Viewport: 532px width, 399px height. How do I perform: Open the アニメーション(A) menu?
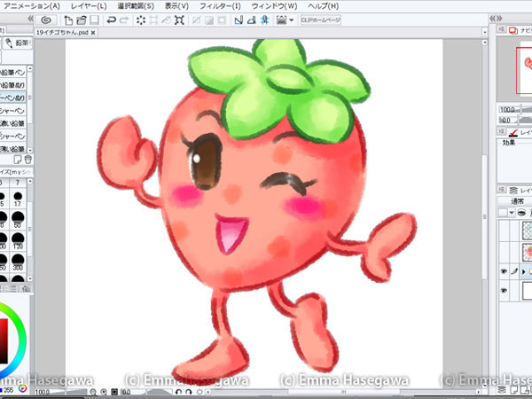(x=32, y=6)
